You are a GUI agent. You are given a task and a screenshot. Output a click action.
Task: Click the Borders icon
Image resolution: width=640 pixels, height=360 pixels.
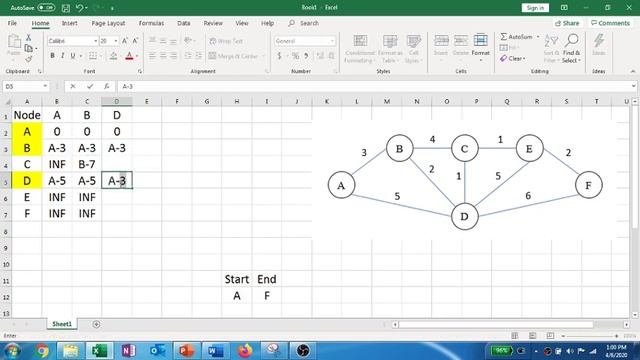point(93,56)
